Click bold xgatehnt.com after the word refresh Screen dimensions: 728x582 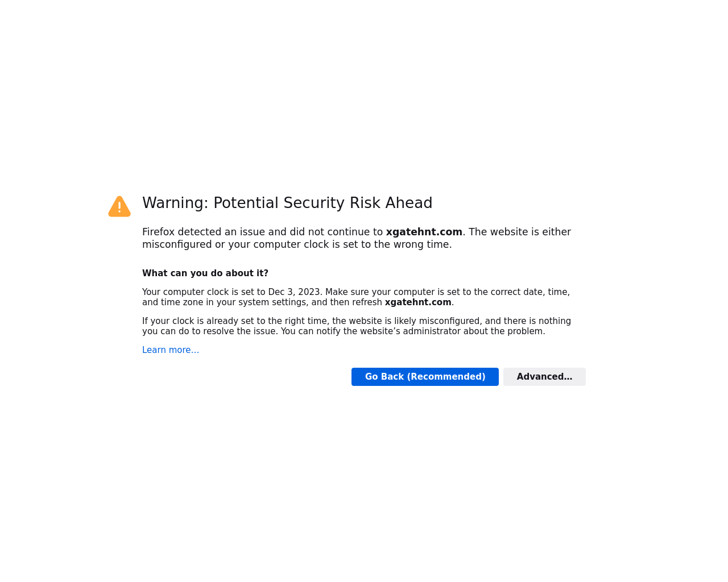418,302
